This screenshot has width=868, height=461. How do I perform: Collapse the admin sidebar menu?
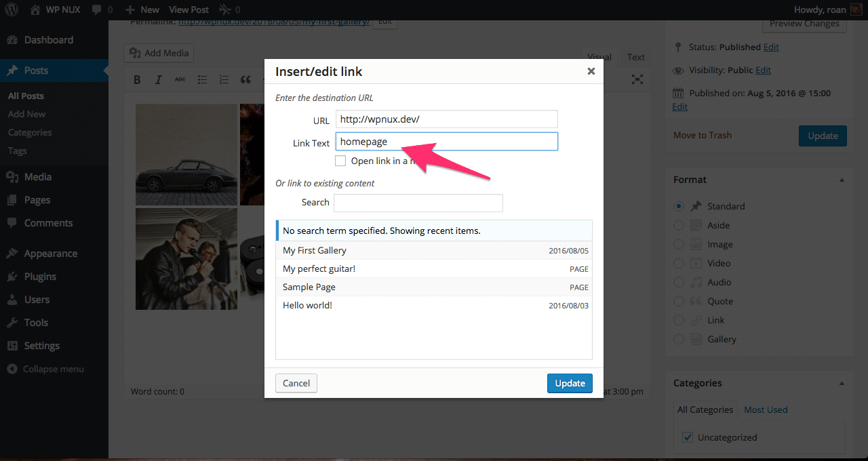coord(45,369)
